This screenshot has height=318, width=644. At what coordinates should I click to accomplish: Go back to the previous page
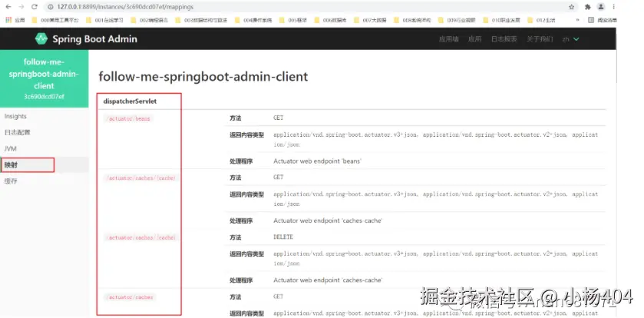pos(8,7)
